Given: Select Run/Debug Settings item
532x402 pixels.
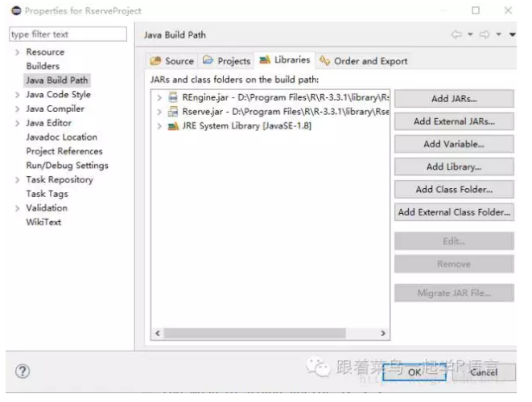Looking at the screenshot, I should pos(67,166).
